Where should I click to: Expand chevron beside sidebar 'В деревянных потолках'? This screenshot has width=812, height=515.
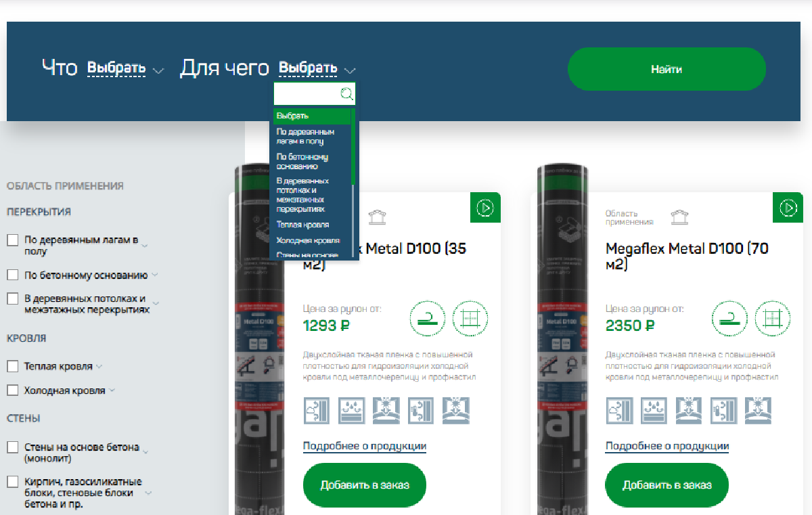point(155,302)
